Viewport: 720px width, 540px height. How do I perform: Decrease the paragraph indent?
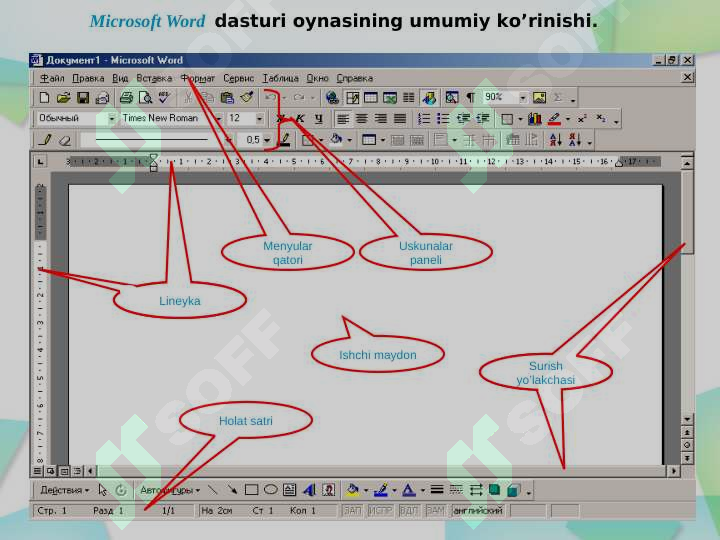463,119
